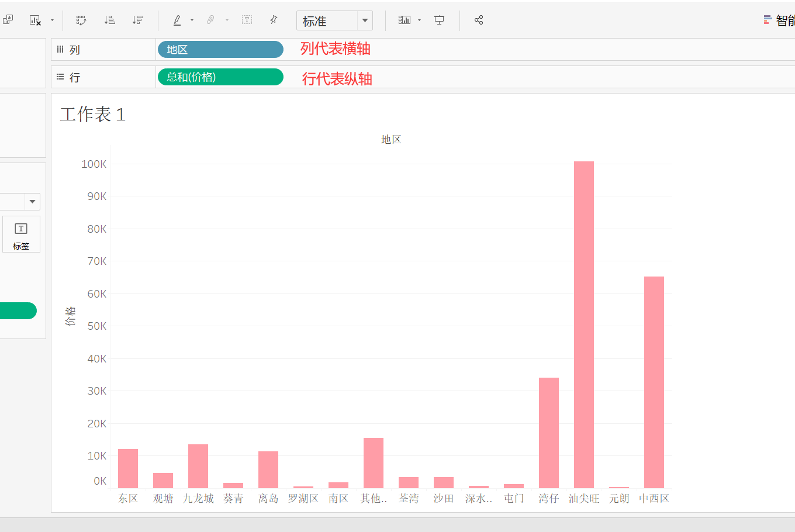Viewport: 795px width, 532px height.
Task: Click the 屯门 axis label
Action: click(x=514, y=498)
